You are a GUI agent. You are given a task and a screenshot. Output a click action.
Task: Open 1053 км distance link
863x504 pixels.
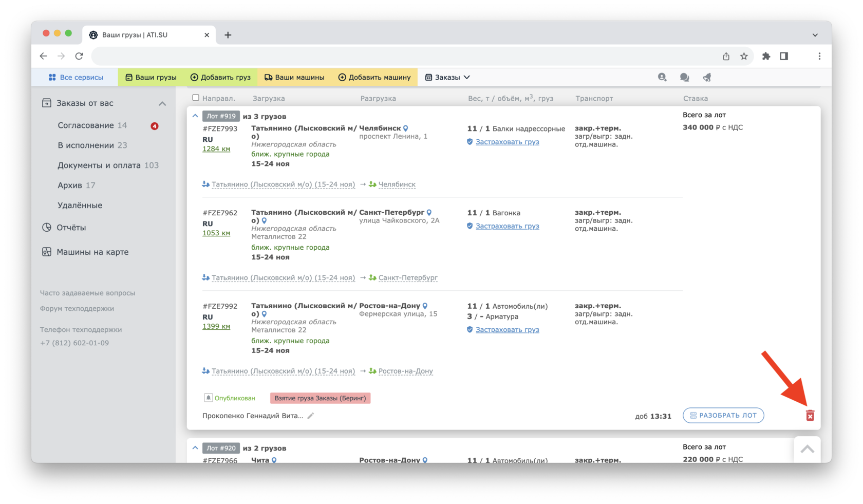216,233
